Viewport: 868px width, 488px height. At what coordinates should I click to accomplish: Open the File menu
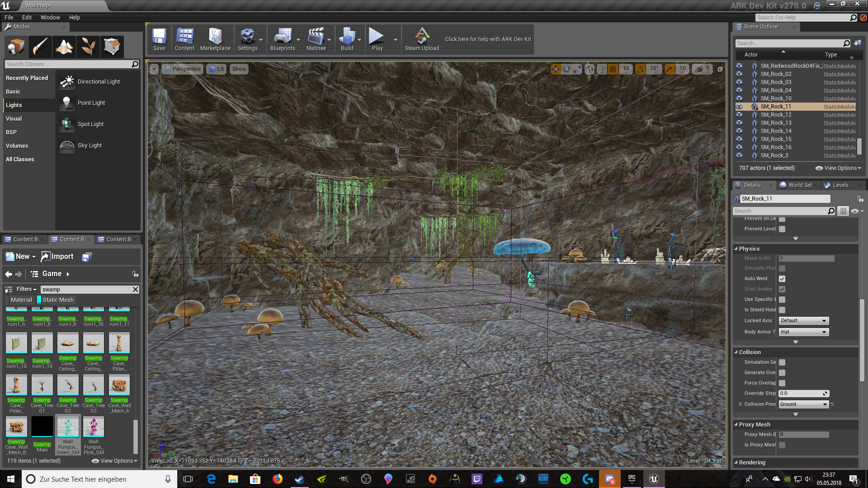click(x=9, y=18)
